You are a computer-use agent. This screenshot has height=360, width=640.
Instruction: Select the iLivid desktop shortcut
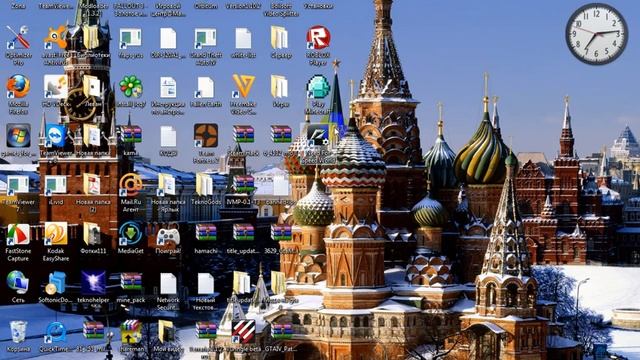pos(56,185)
